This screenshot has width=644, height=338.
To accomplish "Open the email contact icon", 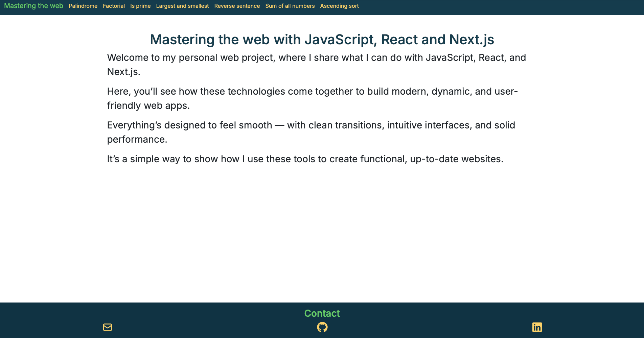I will pos(108,327).
